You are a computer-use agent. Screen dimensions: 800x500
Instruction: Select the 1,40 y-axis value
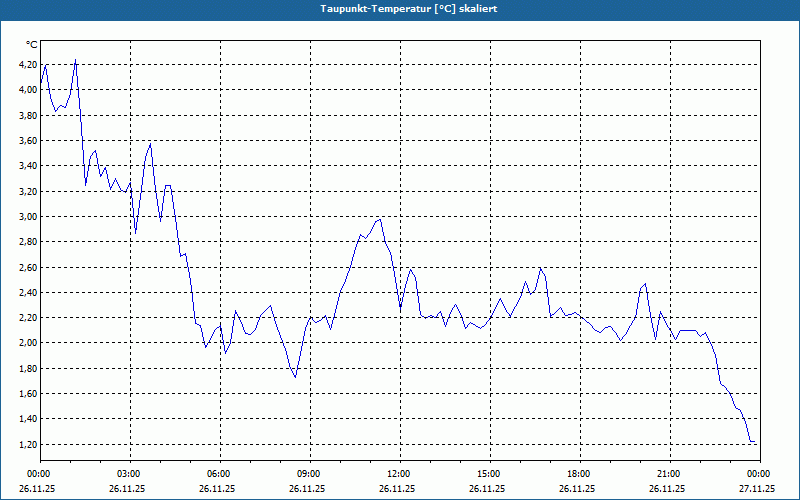coord(29,419)
